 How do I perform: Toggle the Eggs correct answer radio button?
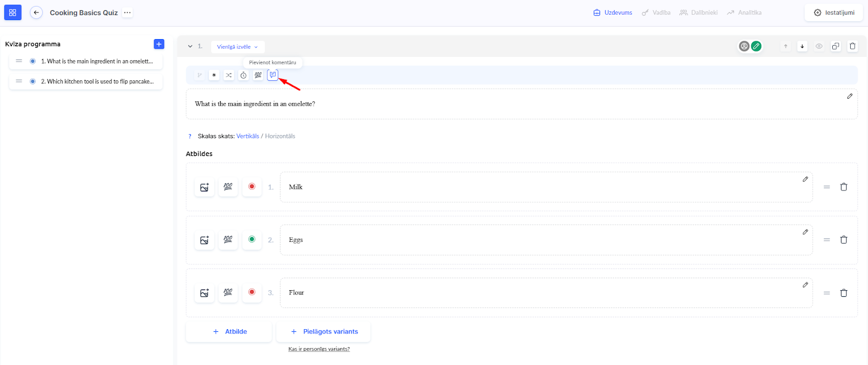point(252,239)
